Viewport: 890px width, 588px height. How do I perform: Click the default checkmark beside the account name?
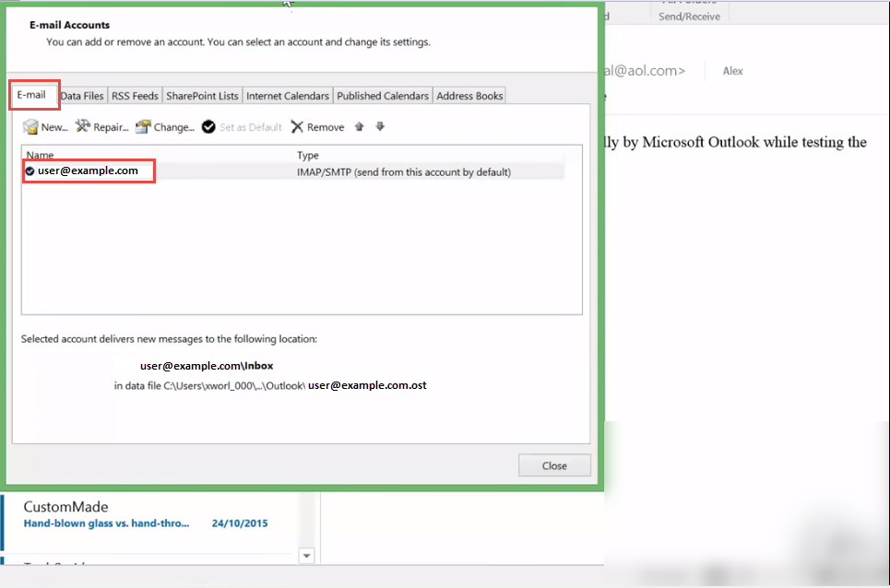pyautogui.click(x=31, y=171)
